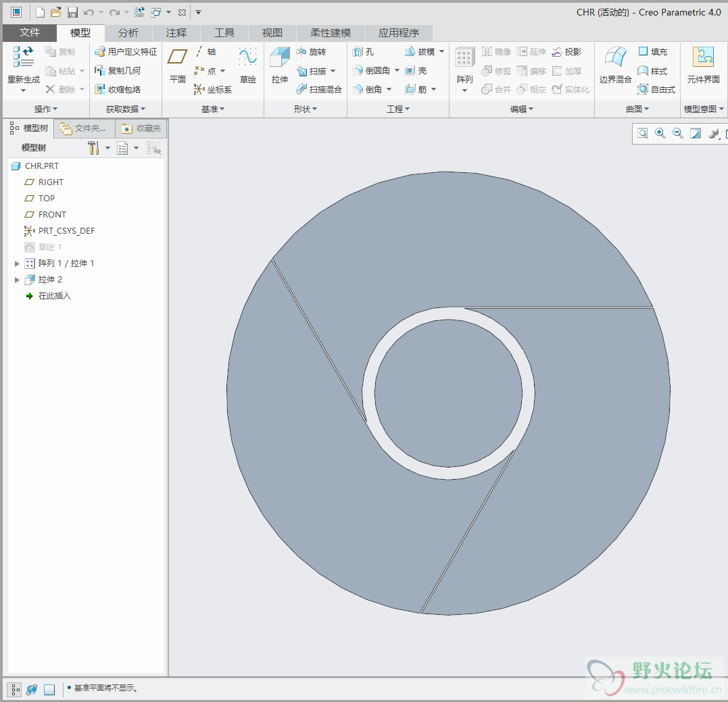This screenshot has height=702, width=728.
Task: Expand the Datum (基准) group menu
Action: point(213,109)
